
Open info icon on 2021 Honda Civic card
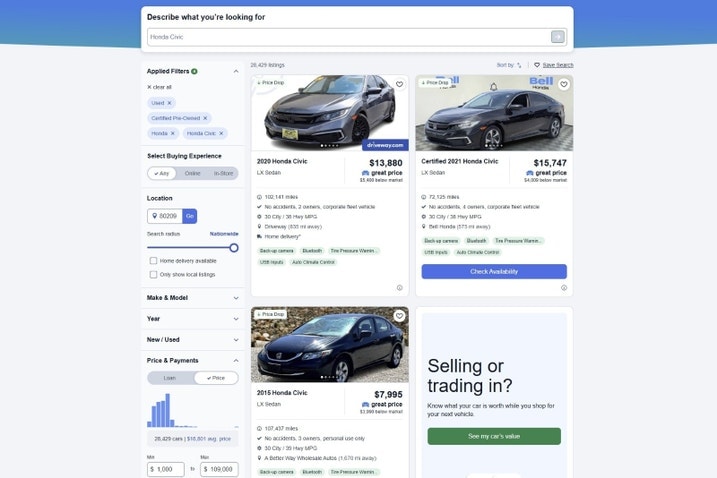pos(564,288)
